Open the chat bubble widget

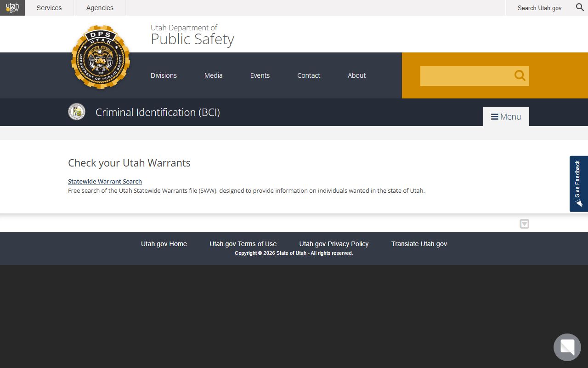(x=567, y=347)
